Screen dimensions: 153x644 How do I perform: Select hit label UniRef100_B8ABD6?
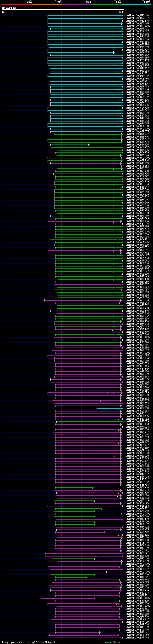tap(137, 145)
